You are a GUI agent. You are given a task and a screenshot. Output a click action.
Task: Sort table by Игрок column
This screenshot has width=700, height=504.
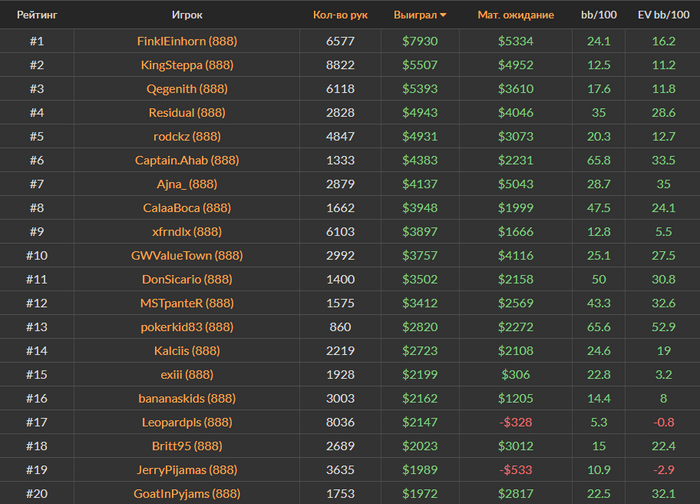point(187,15)
